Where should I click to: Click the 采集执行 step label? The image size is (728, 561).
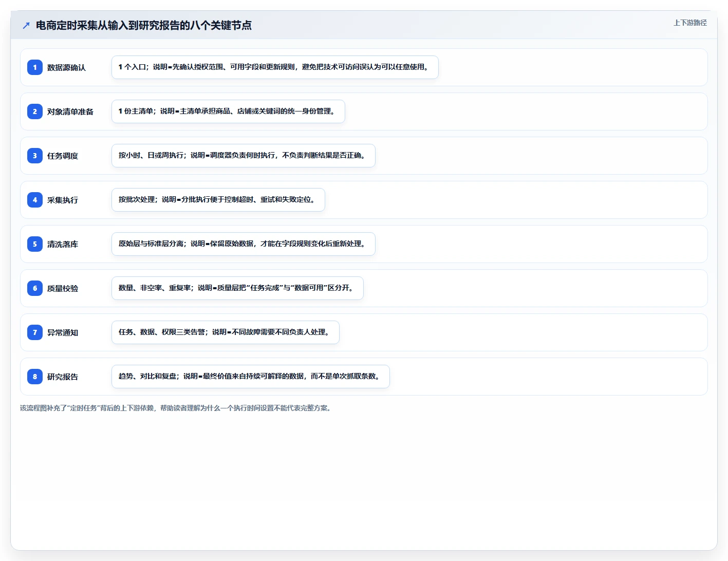click(63, 200)
